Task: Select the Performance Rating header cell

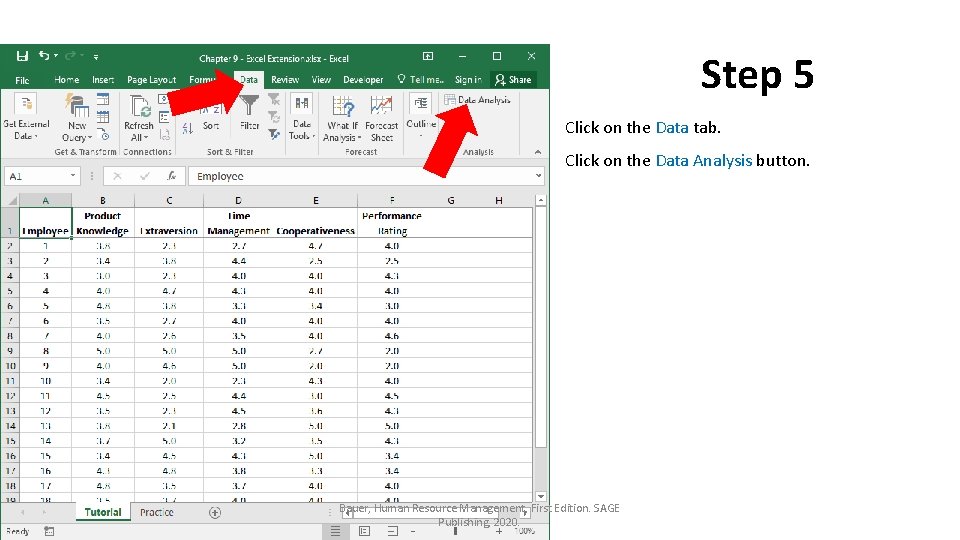Action: pos(392,223)
